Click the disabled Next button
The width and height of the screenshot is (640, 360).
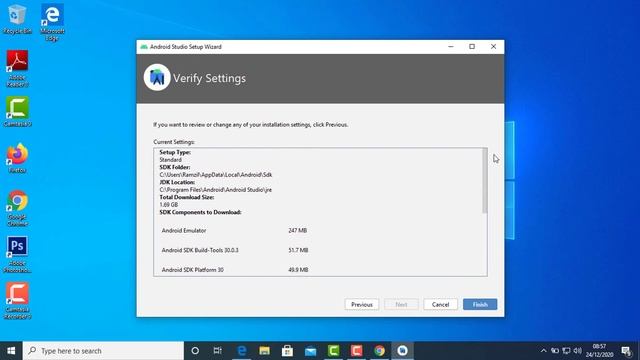401,304
